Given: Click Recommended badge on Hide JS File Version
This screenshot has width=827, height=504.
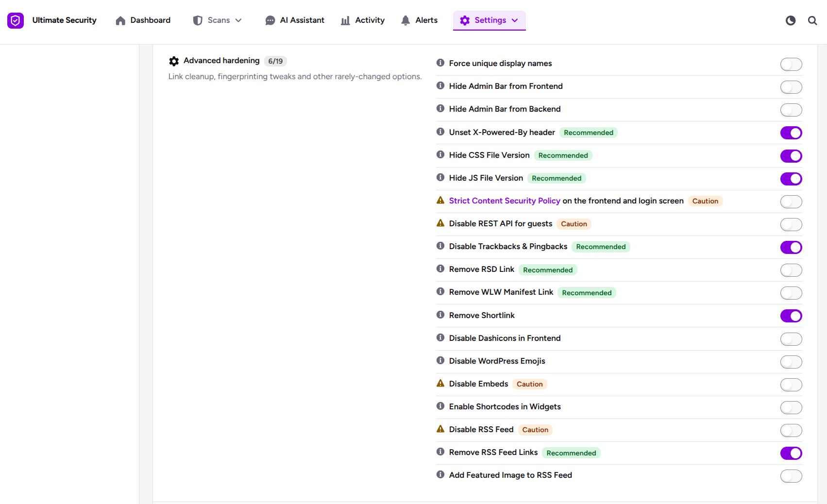Looking at the screenshot, I should [557, 178].
